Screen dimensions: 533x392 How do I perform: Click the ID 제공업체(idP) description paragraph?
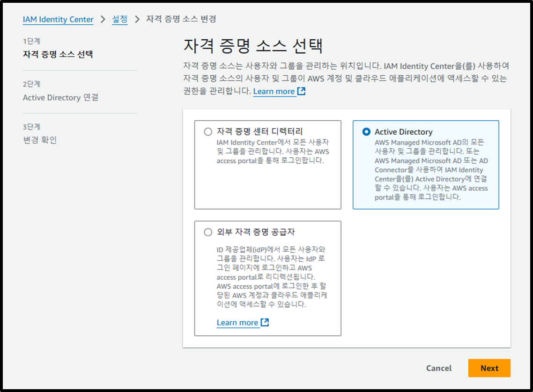coord(272,277)
